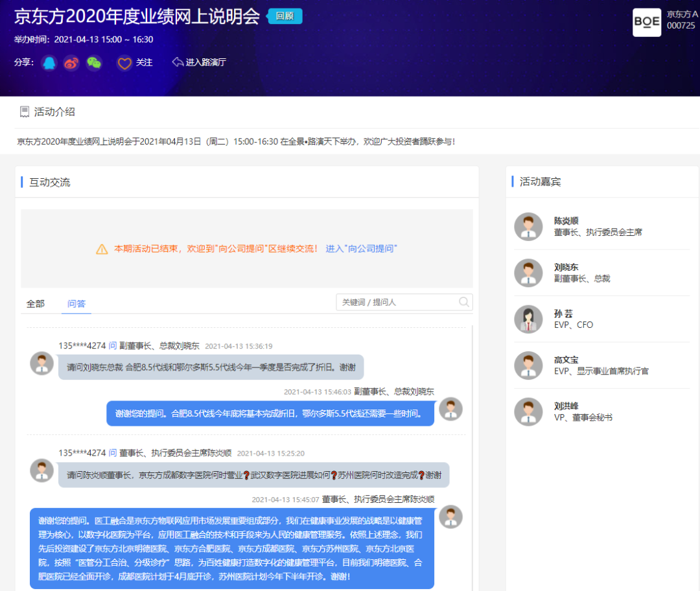Screen dimensions: 700x591
Task: Click 刘洪峰 board secretary avatar
Action: click(x=528, y=411)
